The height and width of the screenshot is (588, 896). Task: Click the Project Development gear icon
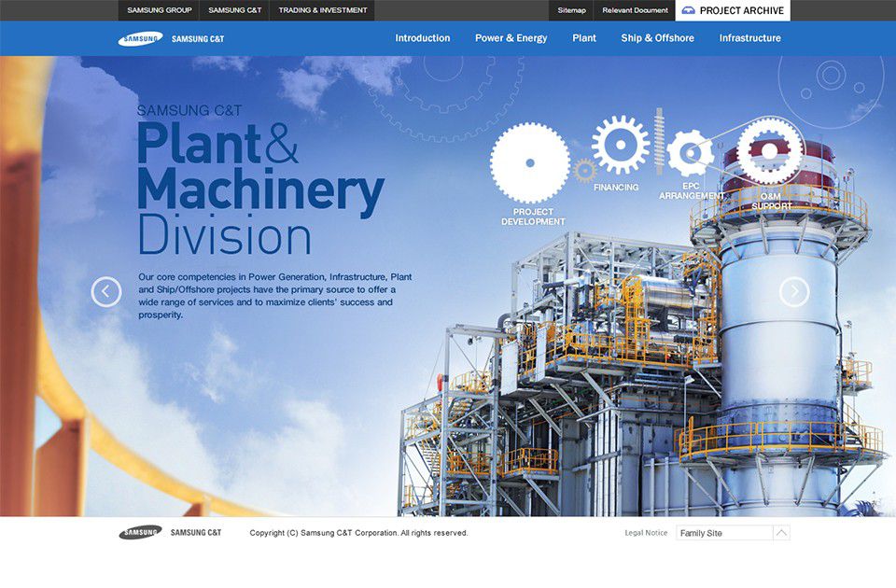coord(530,163)
